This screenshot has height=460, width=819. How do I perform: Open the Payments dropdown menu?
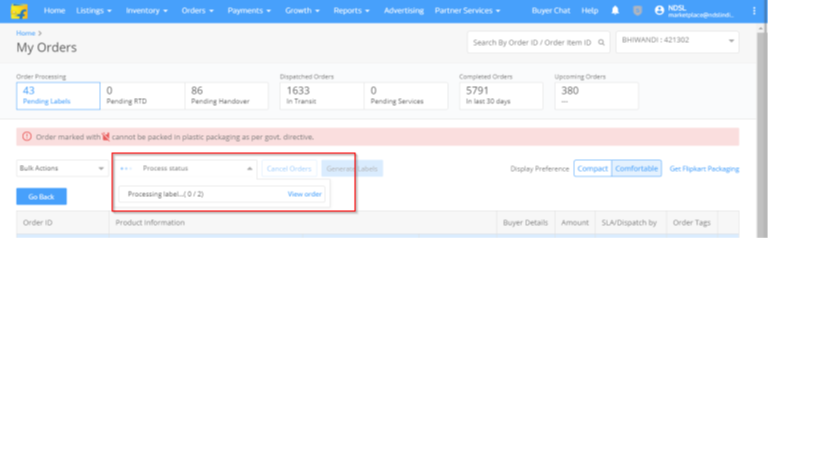pos(249,10)
